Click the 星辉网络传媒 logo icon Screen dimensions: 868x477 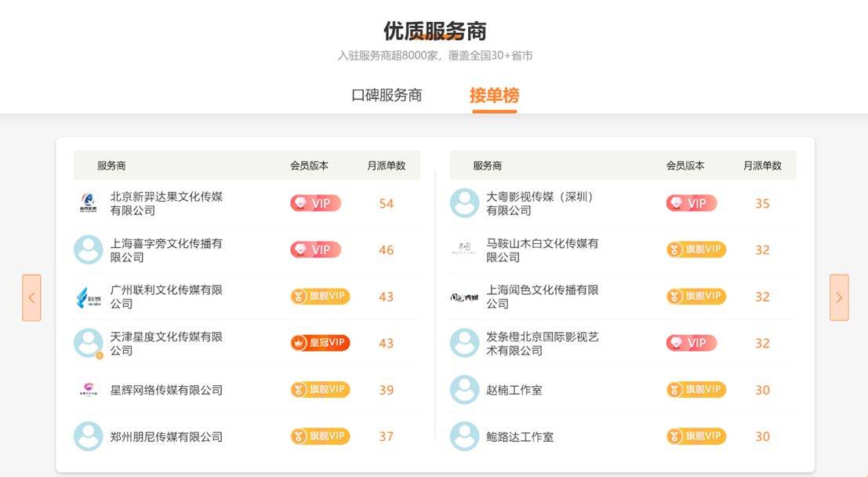pos(86,390)
